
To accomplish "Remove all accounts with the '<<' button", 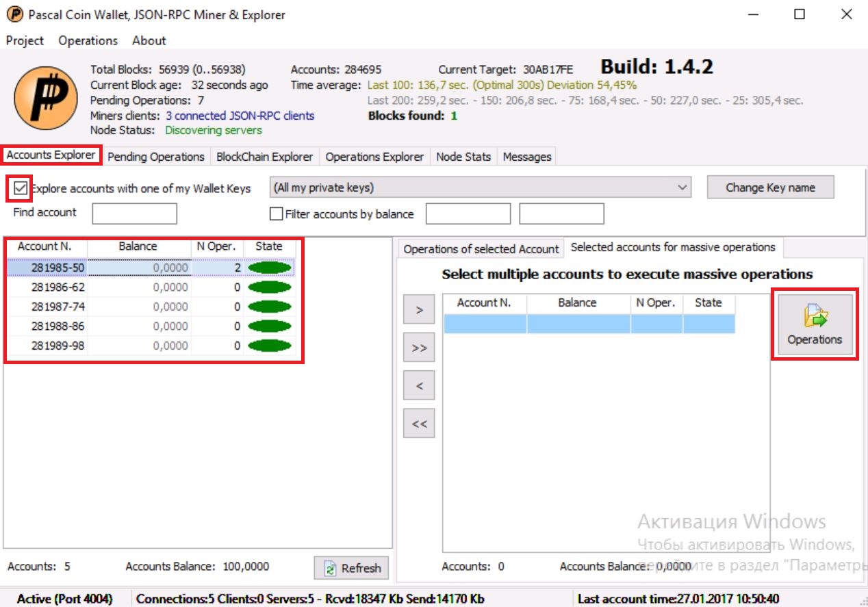I will (x=419, y=424).
